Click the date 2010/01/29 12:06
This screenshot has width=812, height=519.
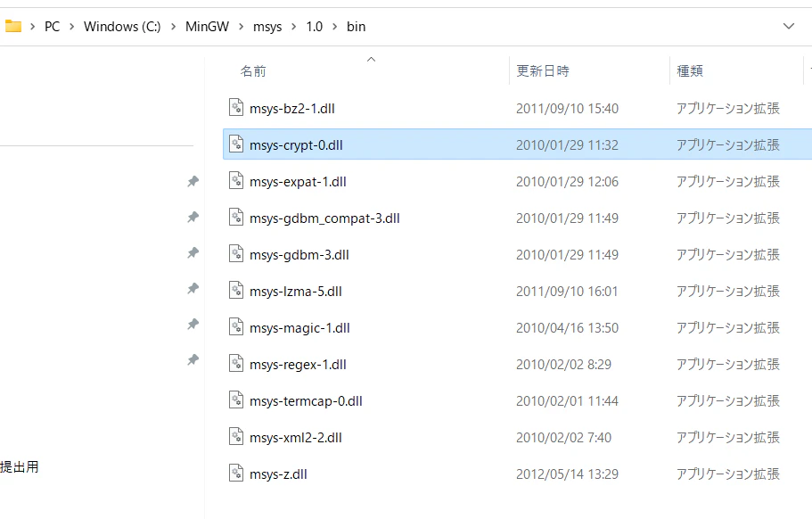click(567, 182)
